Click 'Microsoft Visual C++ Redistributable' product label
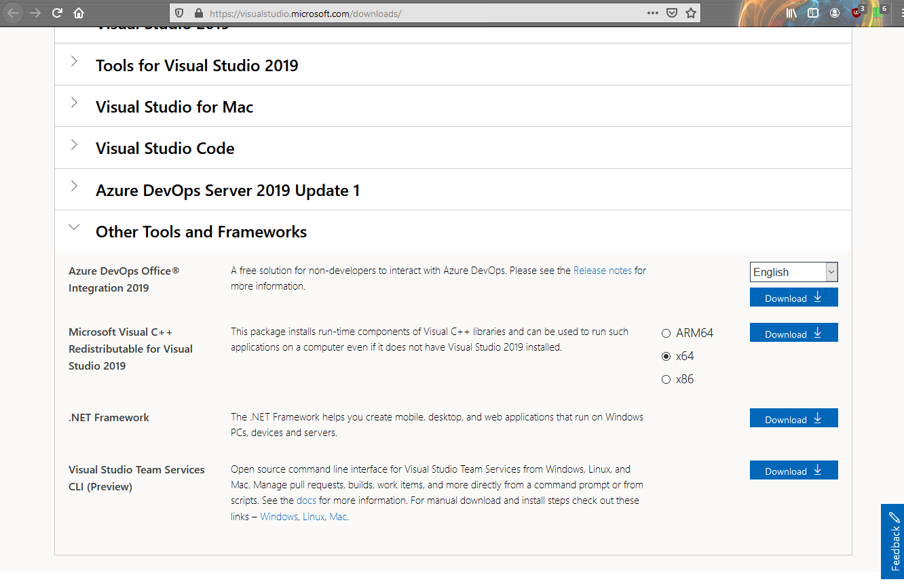The height and width of the screenshot is (588, 904). tap(130, 349)
